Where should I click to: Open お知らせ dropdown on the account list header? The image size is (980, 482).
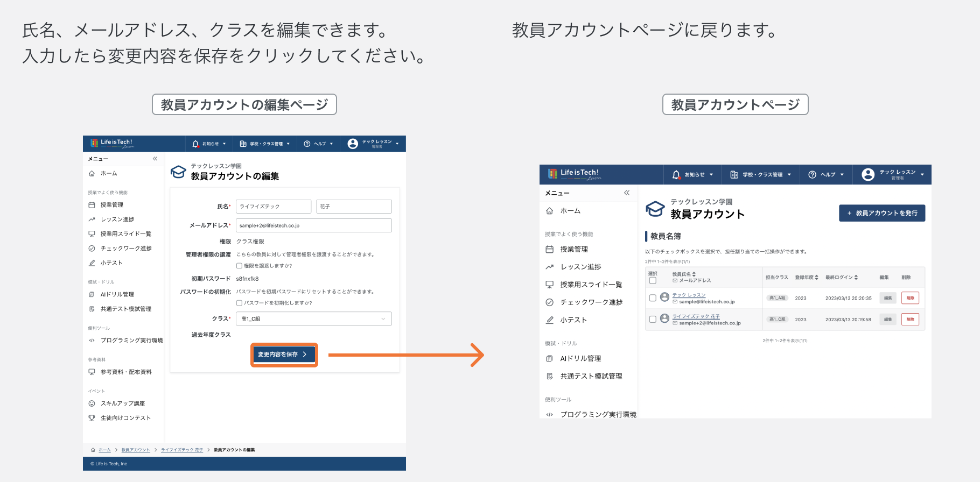692,175
